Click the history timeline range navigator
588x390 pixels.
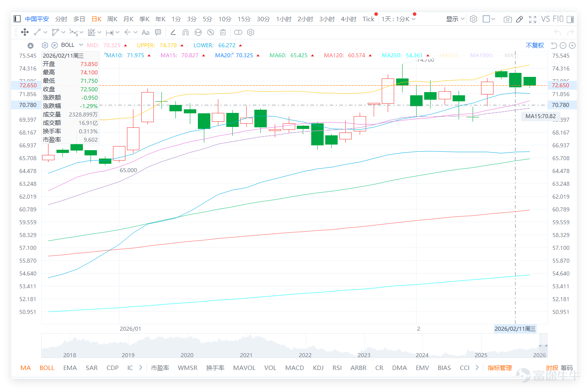click(294, 346)
